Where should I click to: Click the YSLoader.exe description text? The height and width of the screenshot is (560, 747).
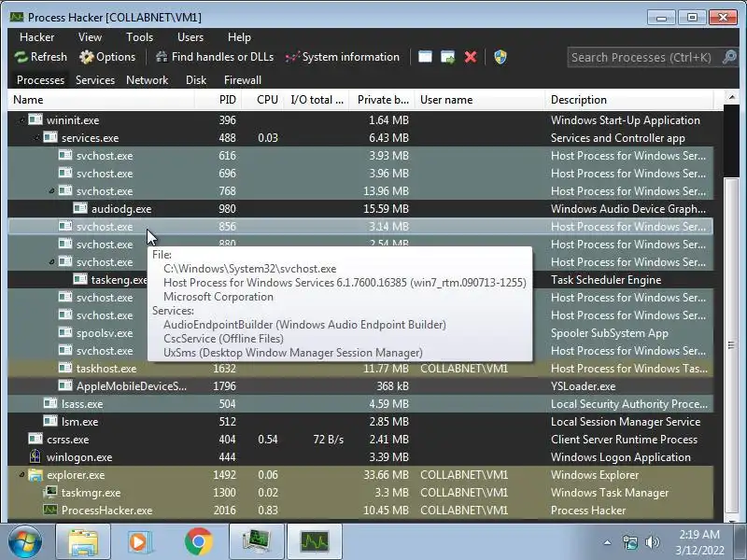583,386
